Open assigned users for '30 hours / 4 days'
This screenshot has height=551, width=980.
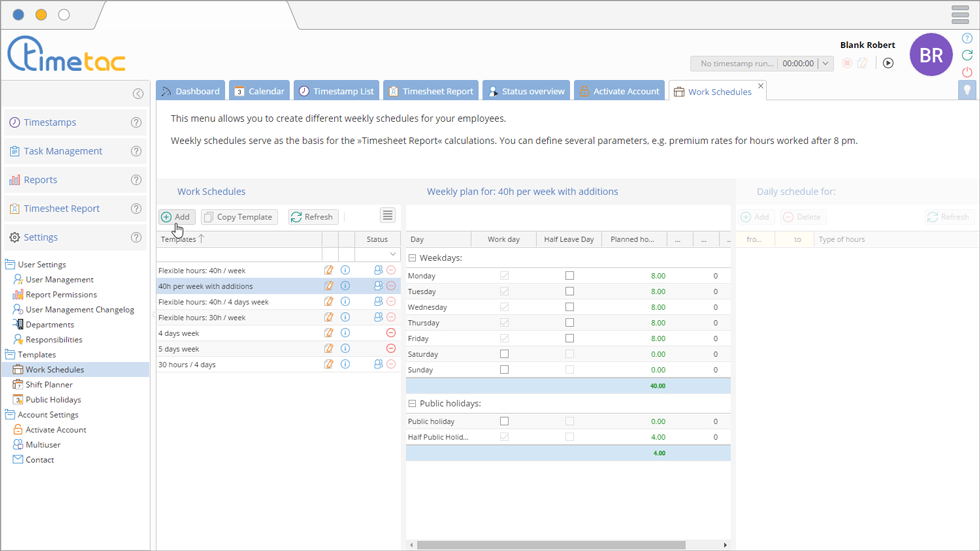pos(378,365)
